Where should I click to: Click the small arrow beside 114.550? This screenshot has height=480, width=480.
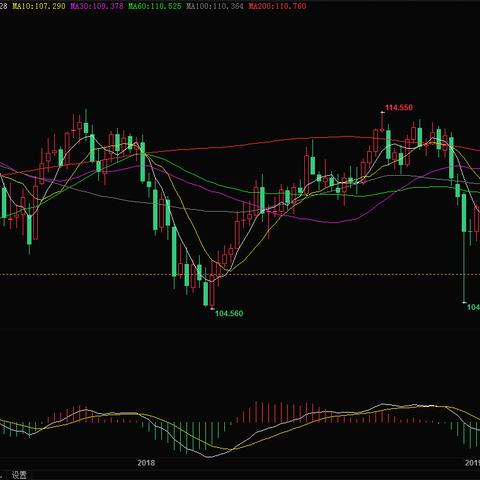click(x=382, y=112)
